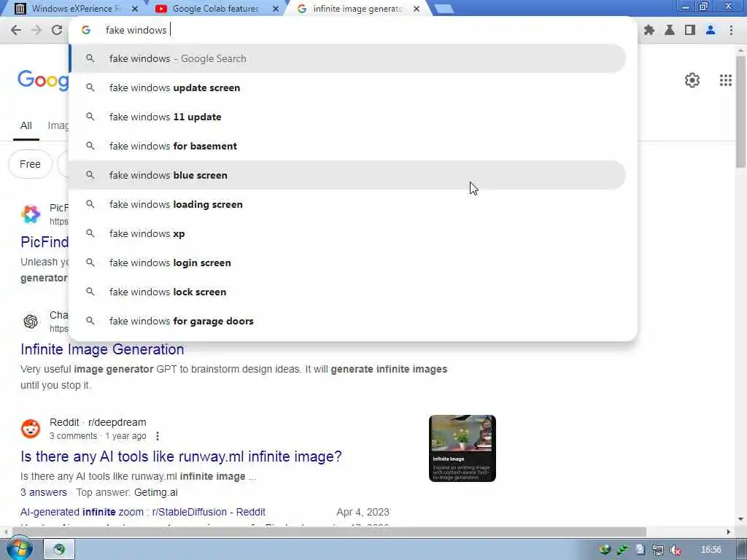Viewport: 747px width, 560px height.
Task: Click the browser forward arrow
Action: 36,30
